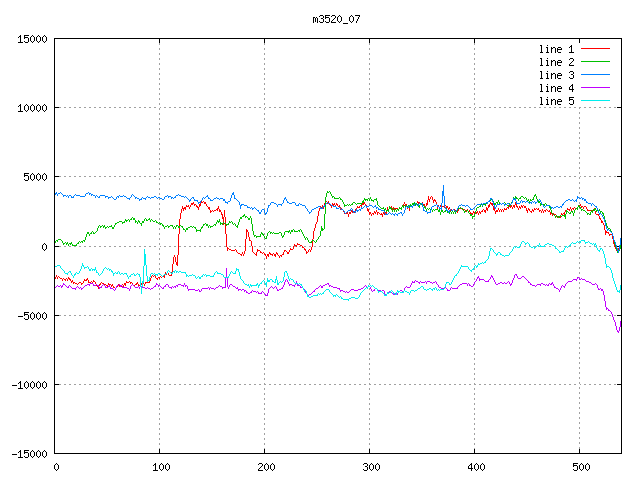Click the 10000 y-axis tick label
This screenshot has height=480, width=640.
(31, 108)
